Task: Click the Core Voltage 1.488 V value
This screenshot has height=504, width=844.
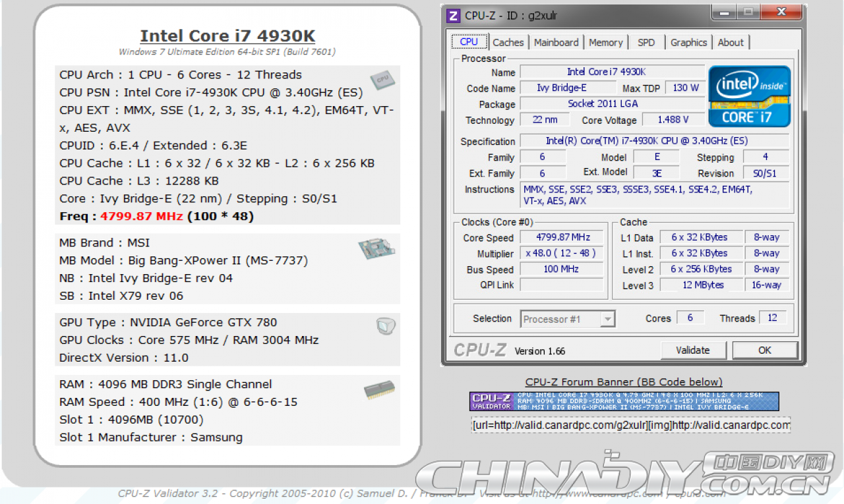Action: [673, 119]
